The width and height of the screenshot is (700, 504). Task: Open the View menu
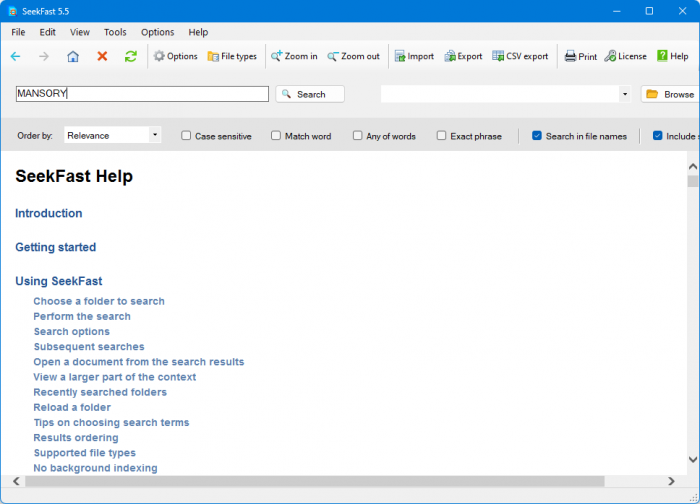click(x=79, y=32)
